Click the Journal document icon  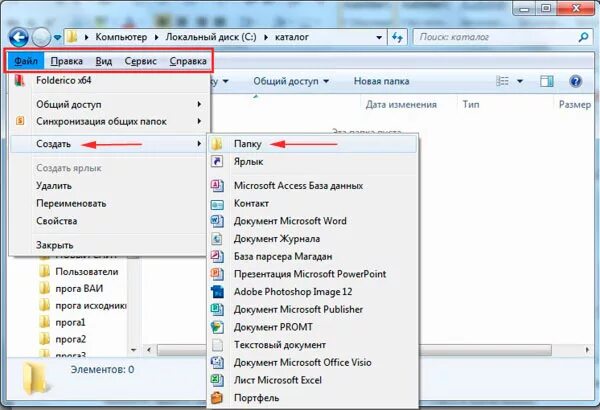(217, 238)
